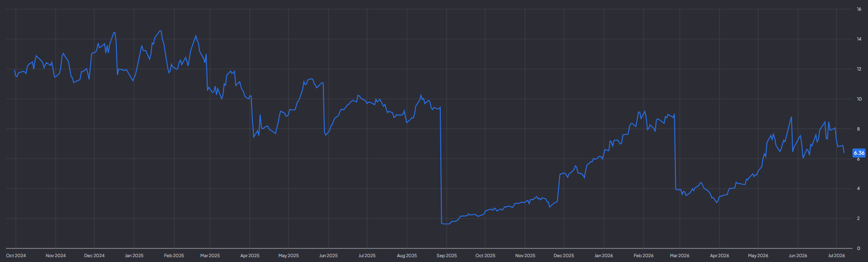Viewport: 868px width, 262px height.
Task: Click the 4 value on price axis
Action: click(858, 189)
